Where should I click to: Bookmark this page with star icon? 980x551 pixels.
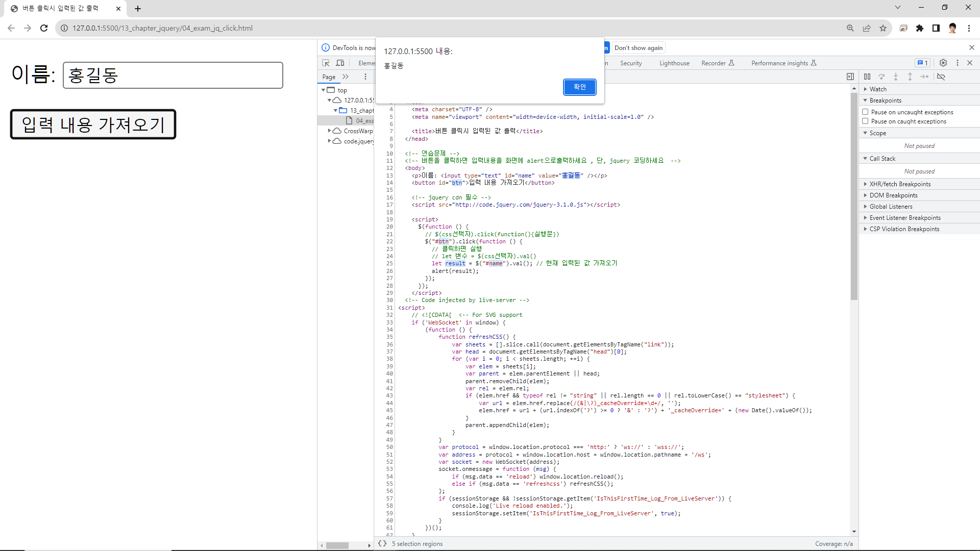pos(883,28)
